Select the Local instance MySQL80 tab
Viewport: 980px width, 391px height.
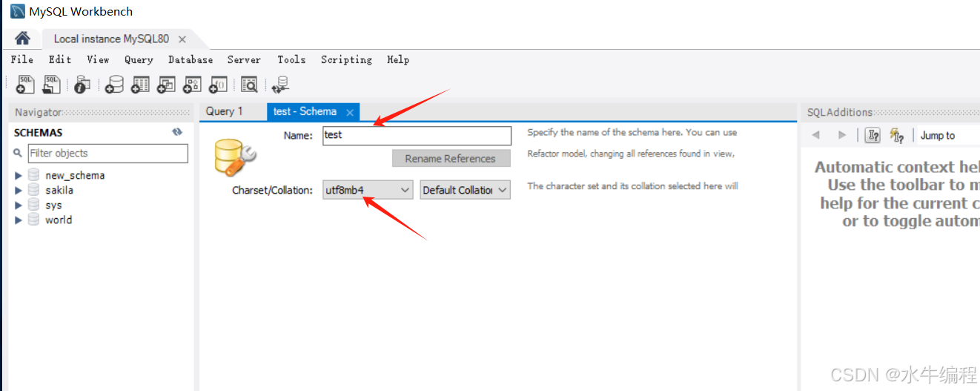(x=111, y=39)
